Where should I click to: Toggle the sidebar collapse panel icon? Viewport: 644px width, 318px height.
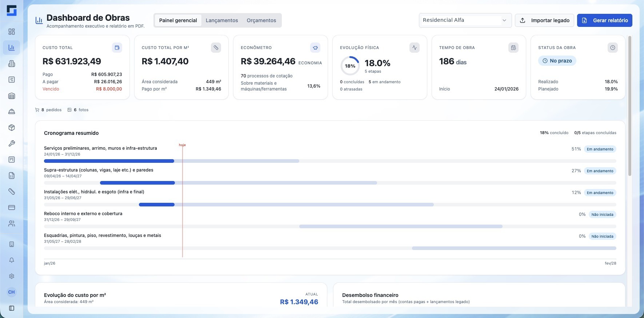pyautogui.click(x=12, y=308)
